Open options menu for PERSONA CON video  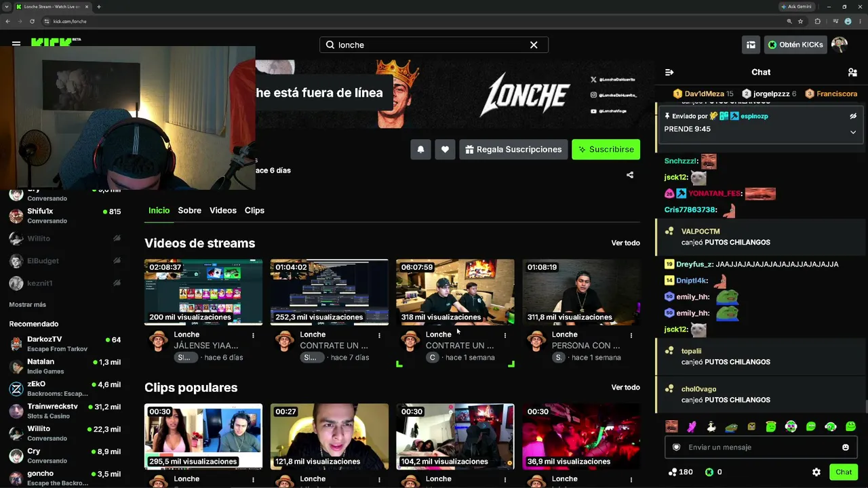631,335
